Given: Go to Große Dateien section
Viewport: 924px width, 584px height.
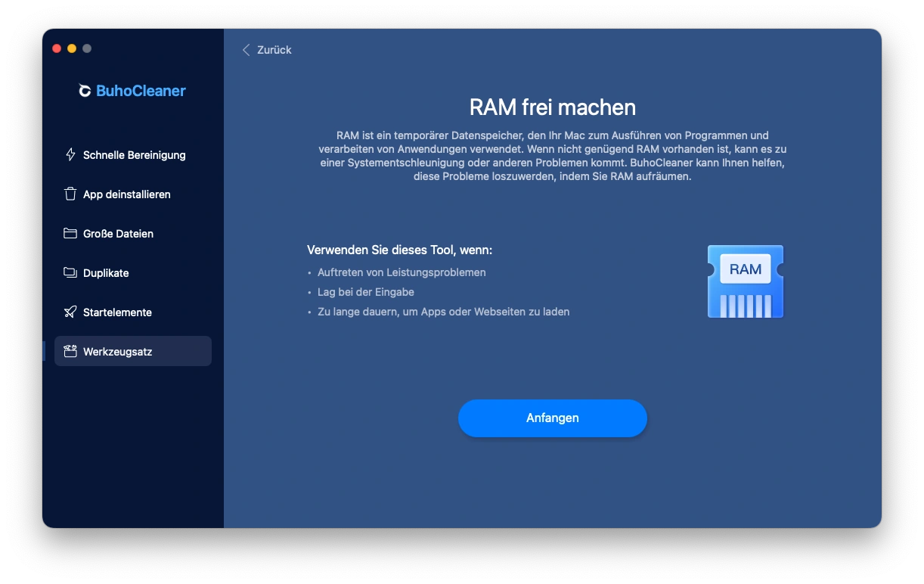Looking at the screenshot, I should tap(133, 234).
